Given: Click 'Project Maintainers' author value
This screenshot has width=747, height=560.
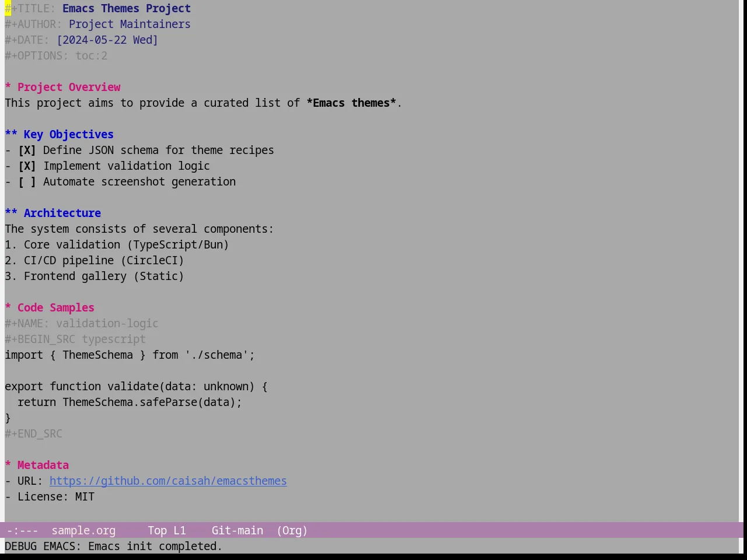Looking at the screenshot, I should pos(130,24).
